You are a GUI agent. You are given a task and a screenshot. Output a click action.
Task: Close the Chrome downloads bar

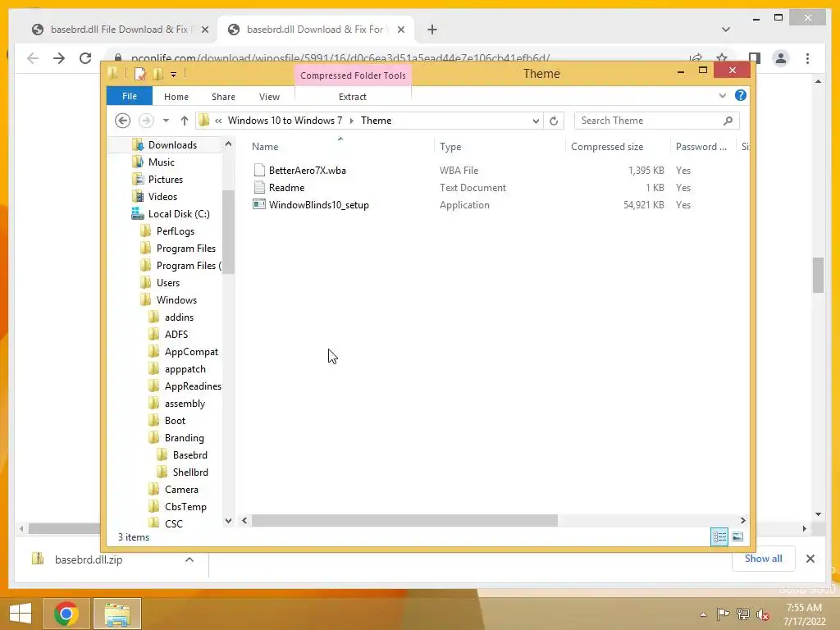click(810, 559)
